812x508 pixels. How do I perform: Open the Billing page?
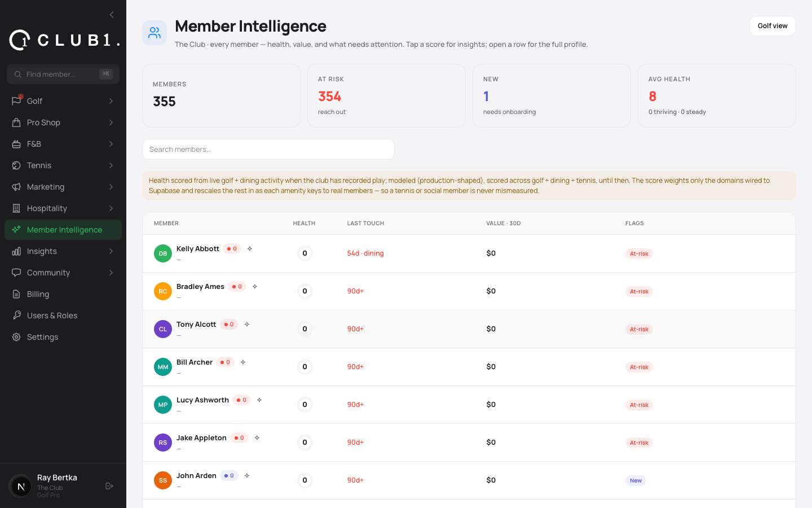coord(63,294)
